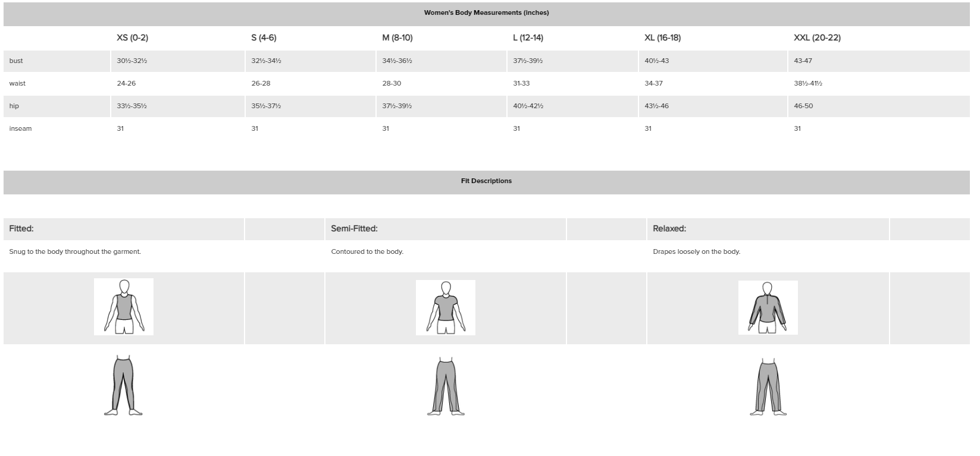
Task: Select hip value 43½-46
Action: pos(656,106)
